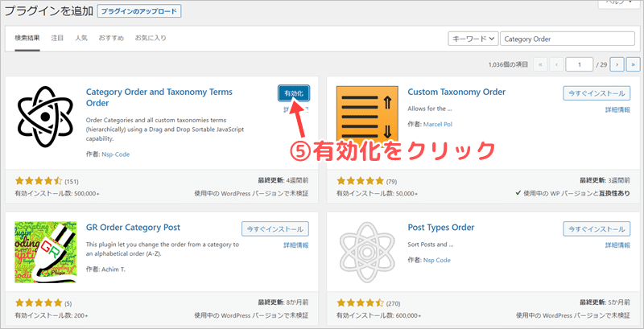
Task: Jump to first results page
Action: tap(539, 64)
